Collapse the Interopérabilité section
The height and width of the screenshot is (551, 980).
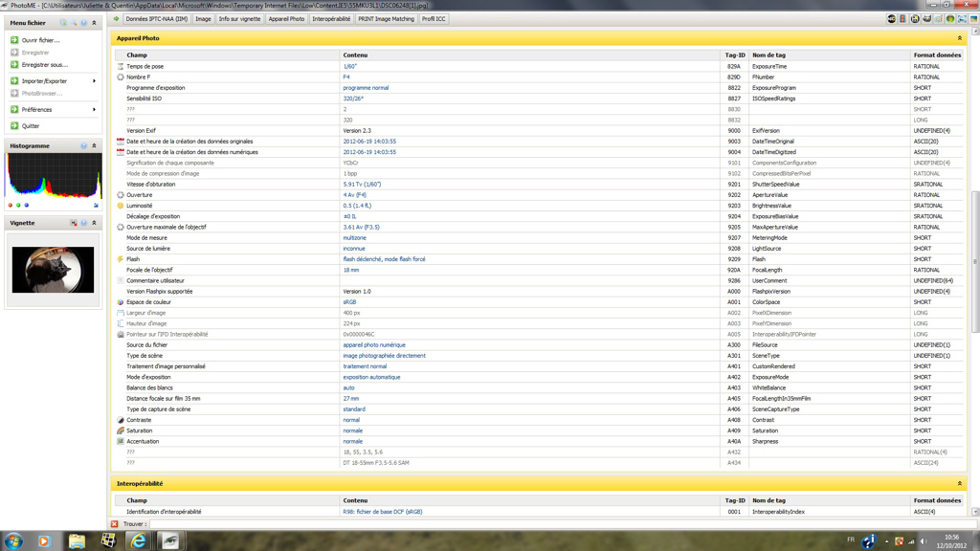pyautogui.click(x=960, y=484)
